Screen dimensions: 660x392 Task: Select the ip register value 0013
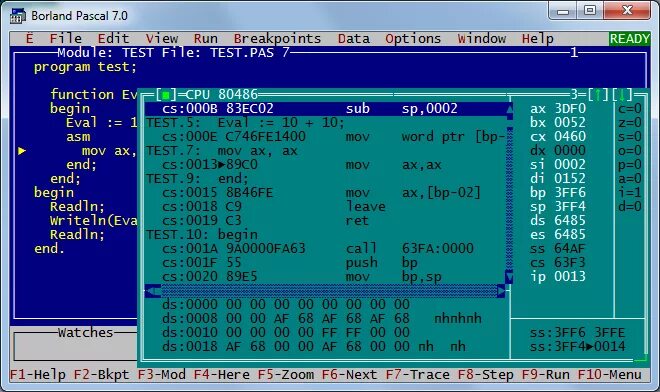pyautogui.click(x=570, y=277)
